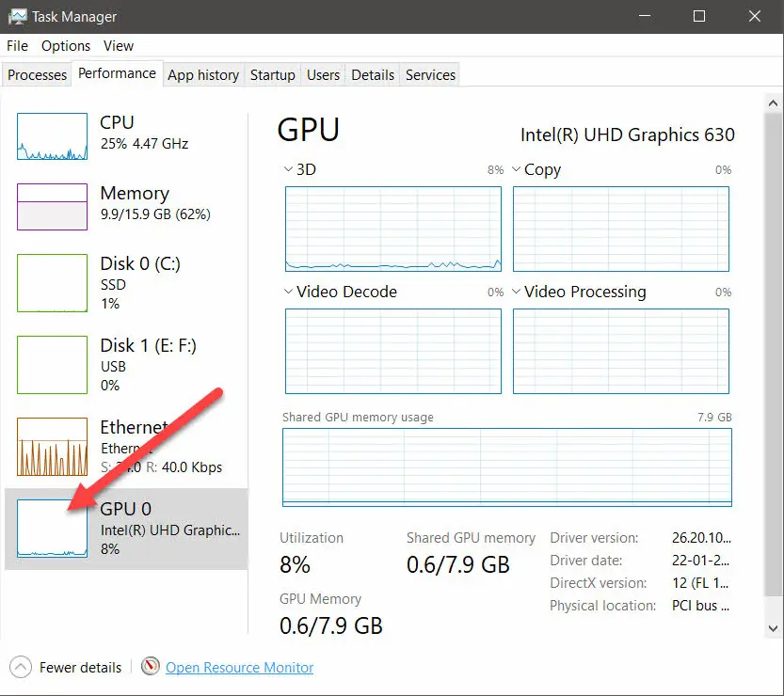Screen dimensions: 784x696
Task: Click the vertical scrollbar thumb
Action: (773, 355)
